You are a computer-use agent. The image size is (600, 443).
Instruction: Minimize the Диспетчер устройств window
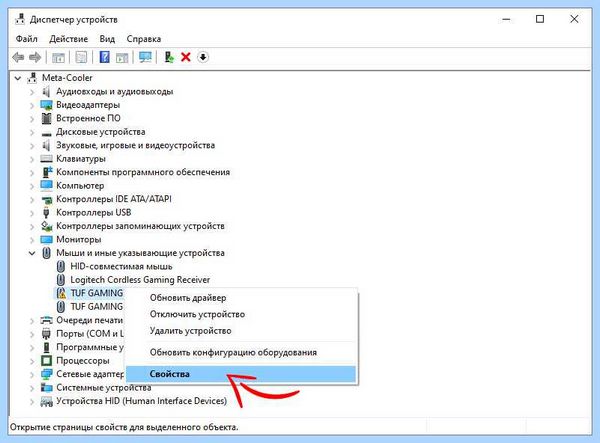[506, 19]
